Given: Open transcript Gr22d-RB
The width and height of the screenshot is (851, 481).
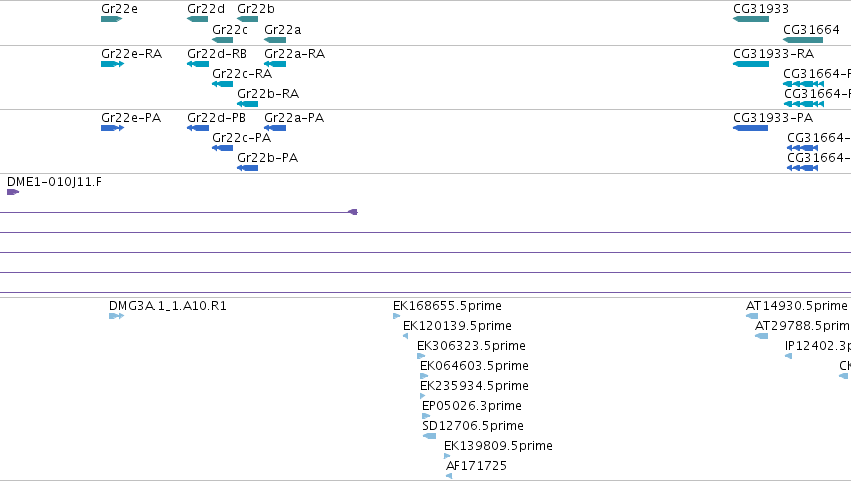Looking at the screenshot, I should pyautogui.click(x=217, y=54).
